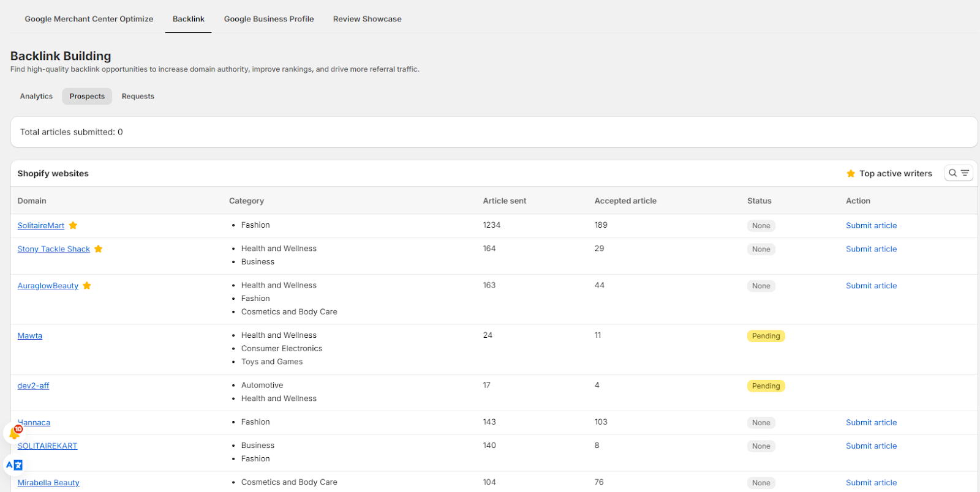Click the None status badge for SolitaireMart
Viewport: 980px width, 492px height.
[761, 226]
